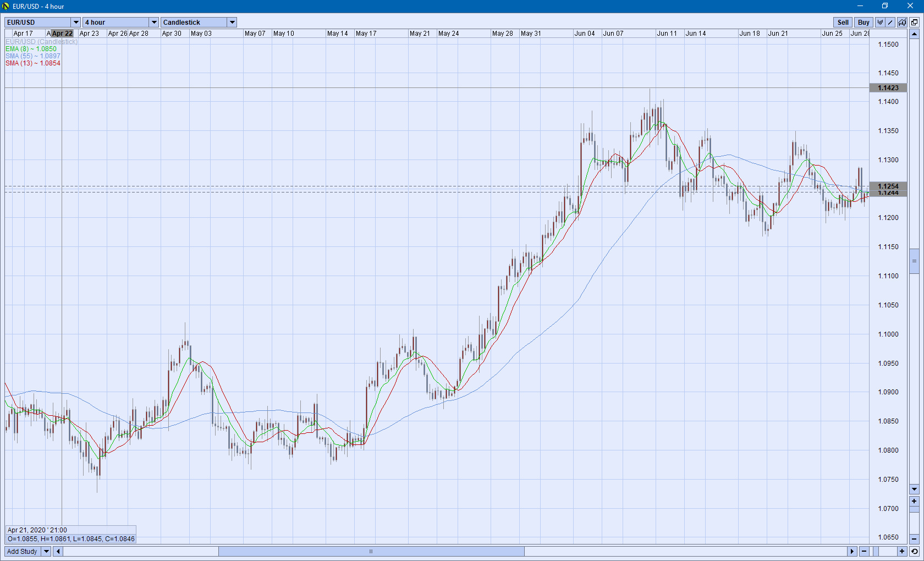This screenshot has height=561, width=924.
Task: Click the horizontal time scrollbar thumb
Action: pyautogui.click(x=371, y=551)
